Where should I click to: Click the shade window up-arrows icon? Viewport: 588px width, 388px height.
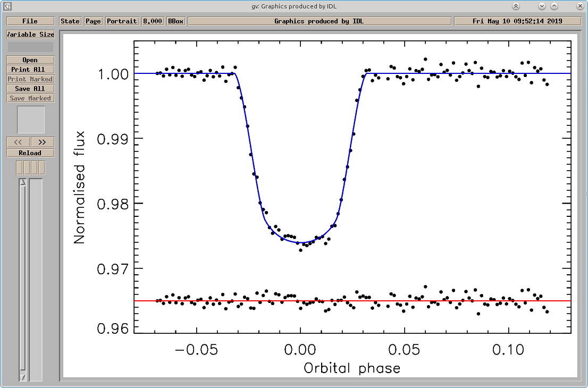point(516,6)
